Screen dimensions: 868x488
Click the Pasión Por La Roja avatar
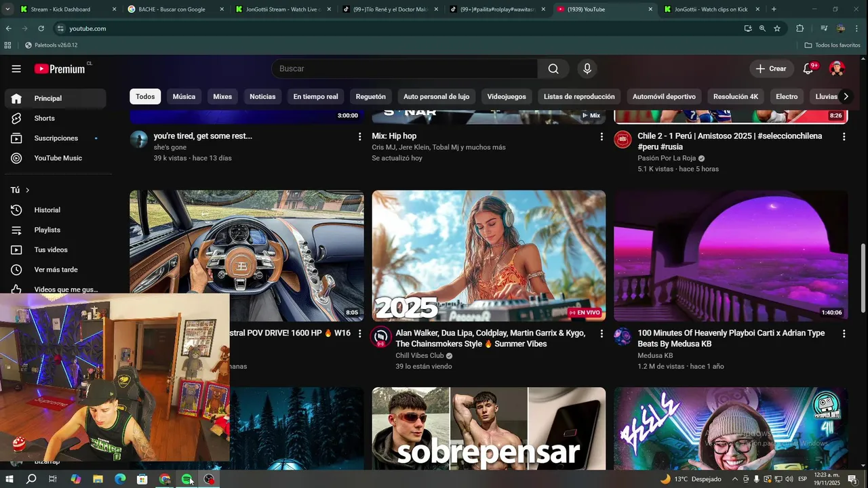point(623,140)
